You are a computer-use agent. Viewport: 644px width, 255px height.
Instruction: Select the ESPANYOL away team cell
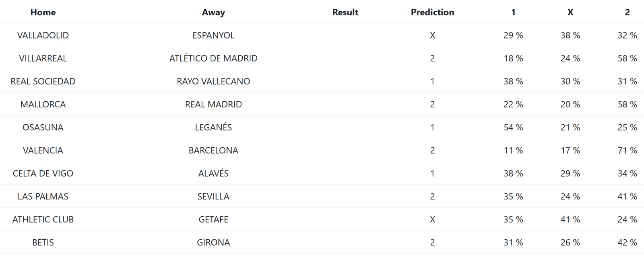pyautogui.click(x=213, y=35)
